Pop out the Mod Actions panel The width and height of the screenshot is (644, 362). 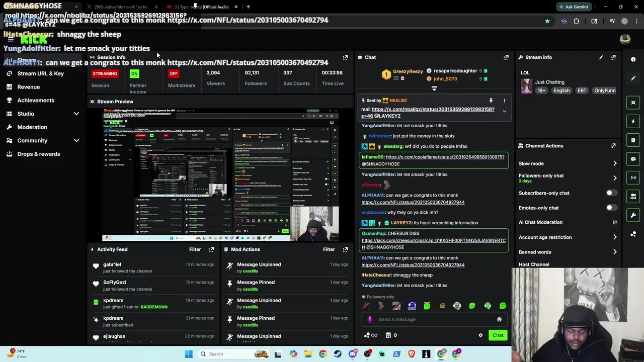345,249
